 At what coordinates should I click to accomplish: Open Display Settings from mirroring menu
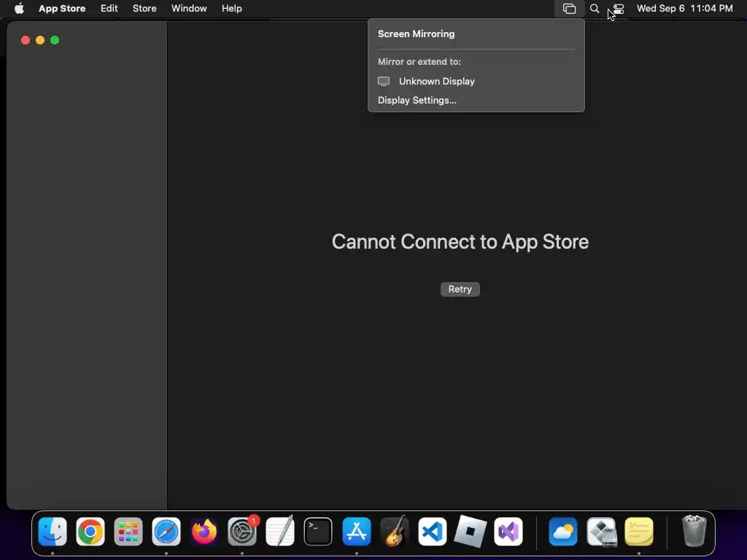tap(417, 101)
